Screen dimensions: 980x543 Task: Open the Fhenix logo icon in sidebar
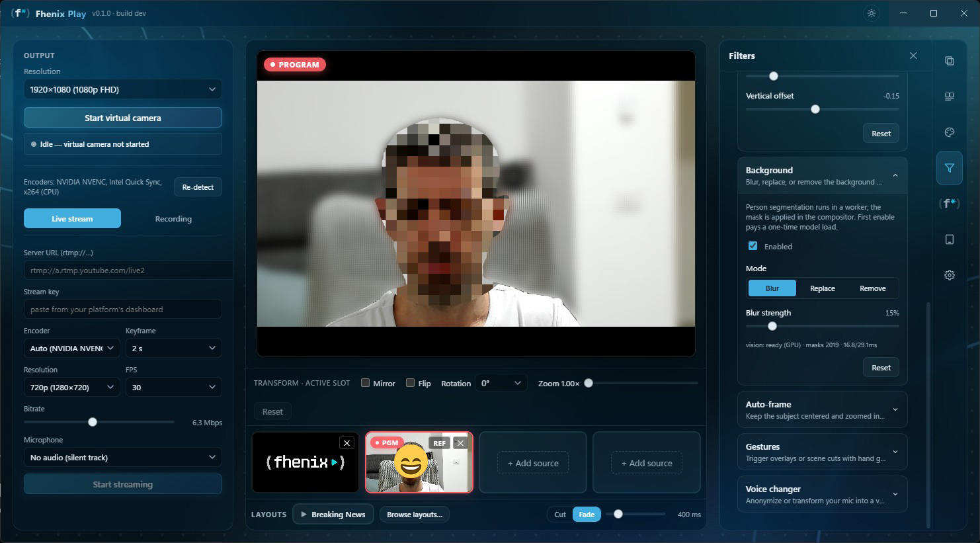click(949, 204)
